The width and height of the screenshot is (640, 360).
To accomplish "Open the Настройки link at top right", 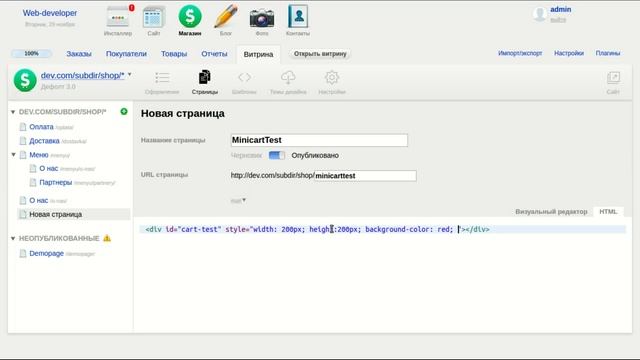I will click(x=569, y=53).
